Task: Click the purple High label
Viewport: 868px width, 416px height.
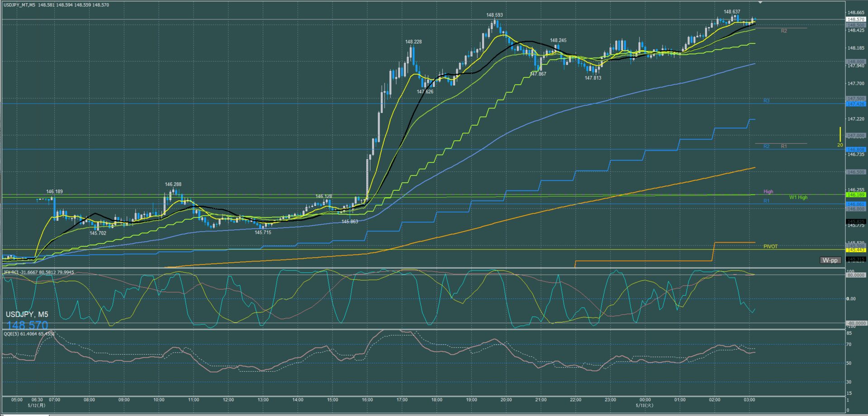Action: pyautogui.click(x=768, y=192)
